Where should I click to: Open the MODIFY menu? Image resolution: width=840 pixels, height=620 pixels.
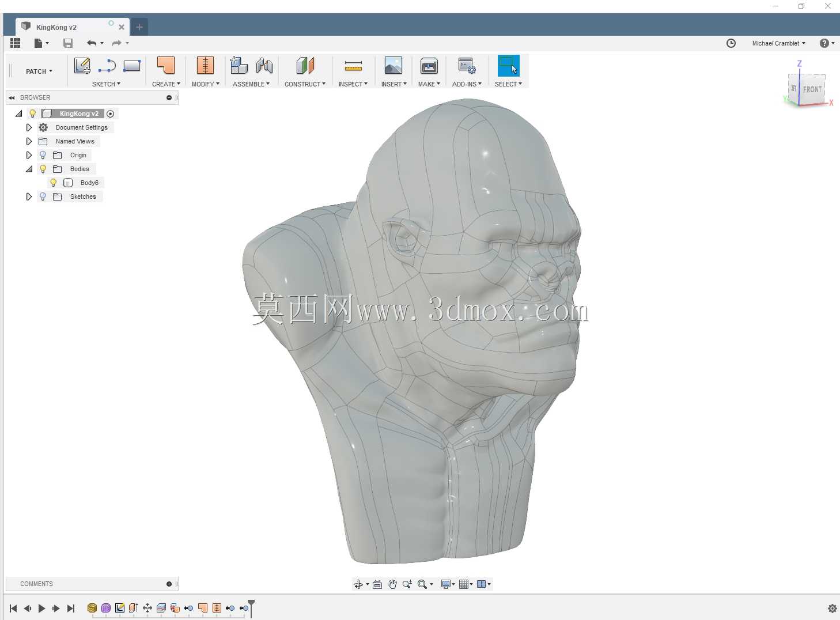tap(206, 84)
